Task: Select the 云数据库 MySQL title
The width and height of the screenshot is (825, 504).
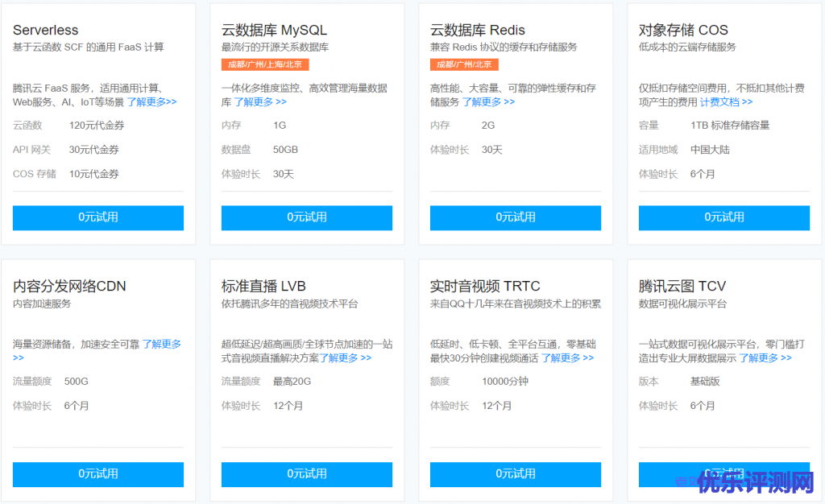Action: pyautogui.click(x=274, y=30)
